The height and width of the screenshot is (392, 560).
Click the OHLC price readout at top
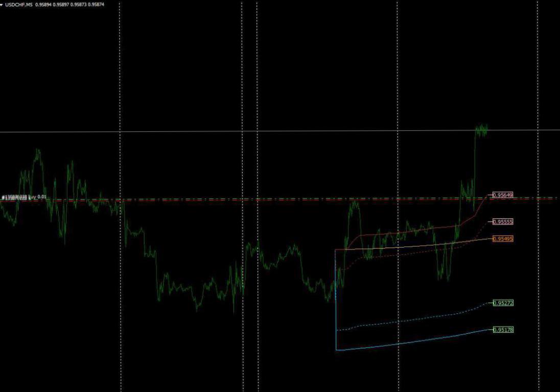69,5
